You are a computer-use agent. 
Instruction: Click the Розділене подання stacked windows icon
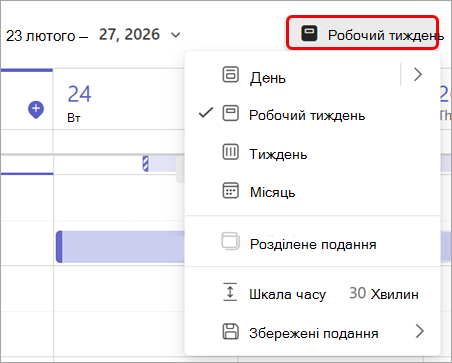pyautogui.click(x=230, y=241)
